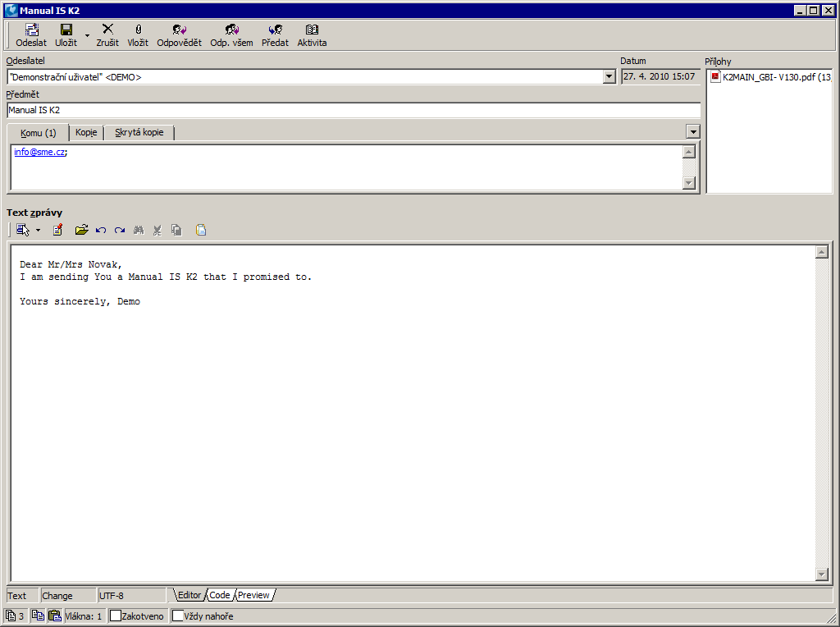Click the Datum date field
This screenshot has width=840, height=627.
click(x=660, y=76)
